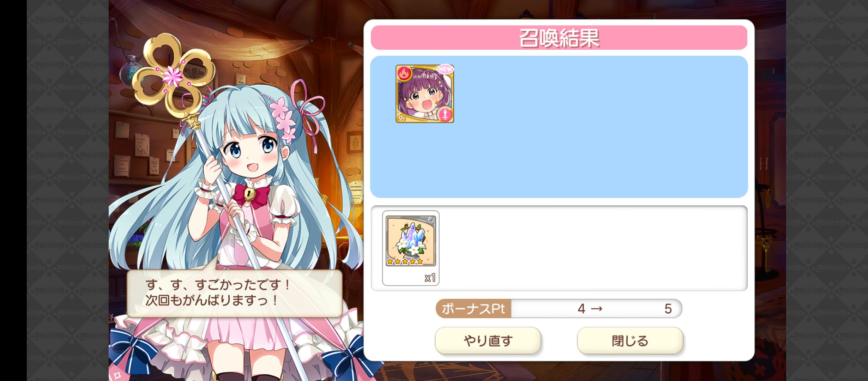Tap the gold padlock brooch on red bow
The width and height of the screenshot is (868, 381).
[x=250, y=194]
